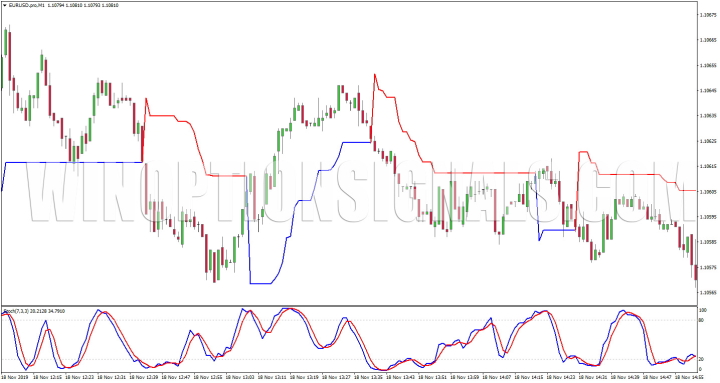Screen dimensions: 720x383
Task: Click the 1.10565 price at scale bottom
Action: (707, 292)
